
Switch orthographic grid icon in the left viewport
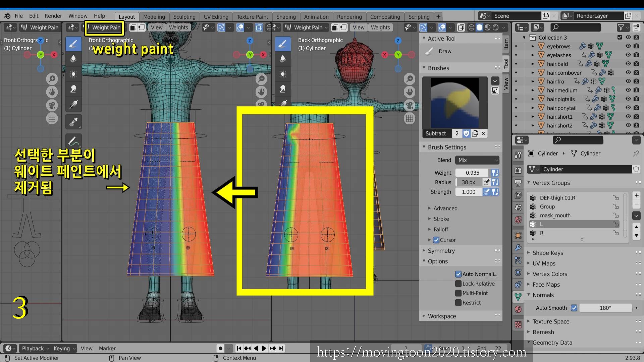[52, 118]
